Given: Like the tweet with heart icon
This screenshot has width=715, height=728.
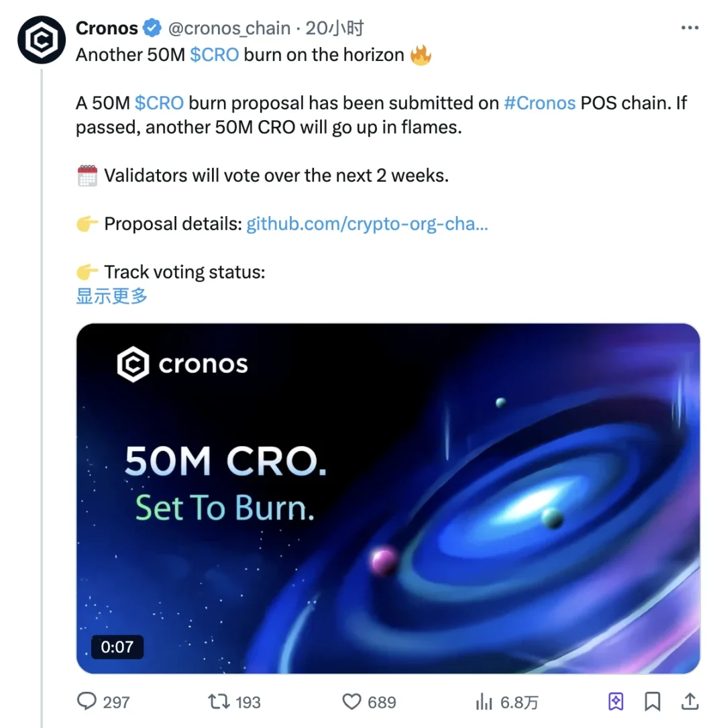Looking at the screenshot, I should pyautogui.click(x=352, y=702).
